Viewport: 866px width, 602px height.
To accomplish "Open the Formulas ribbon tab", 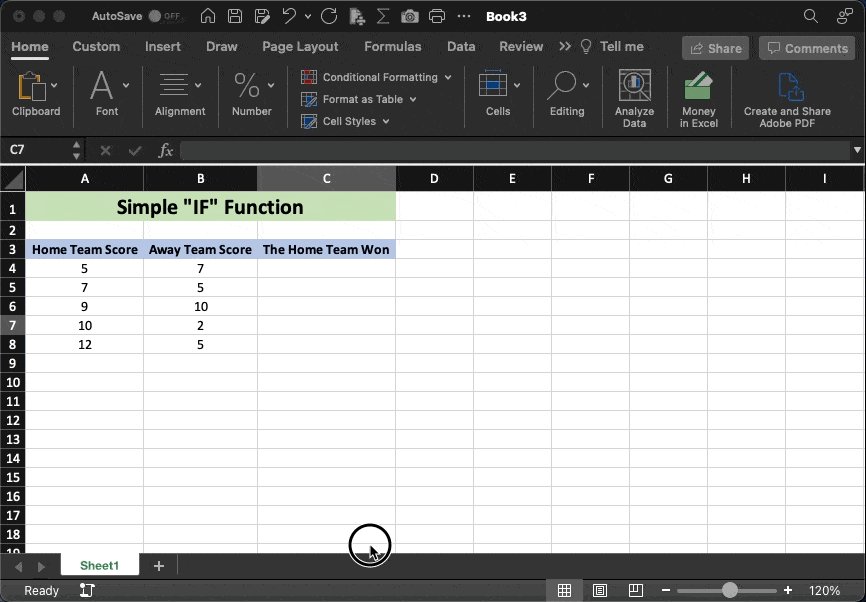I will [x=393, y=47].
